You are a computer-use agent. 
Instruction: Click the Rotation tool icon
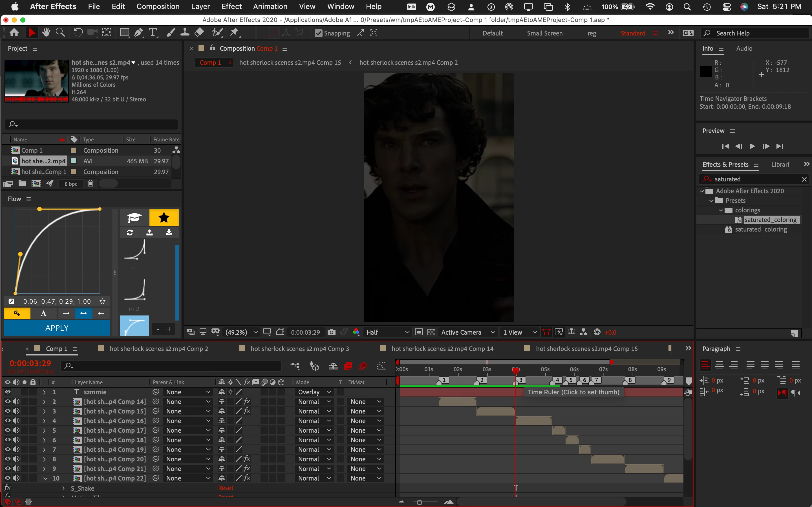(78, 32)
